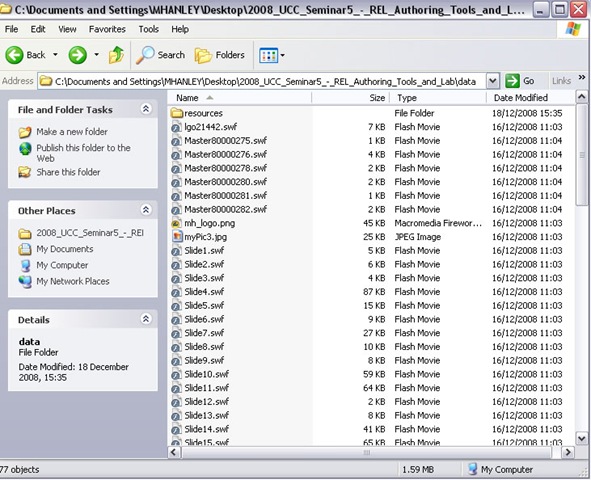The height and width of the screenshot is (480, 591).
Task: Select the resources folder icon
Action: [x=176, y=113]
